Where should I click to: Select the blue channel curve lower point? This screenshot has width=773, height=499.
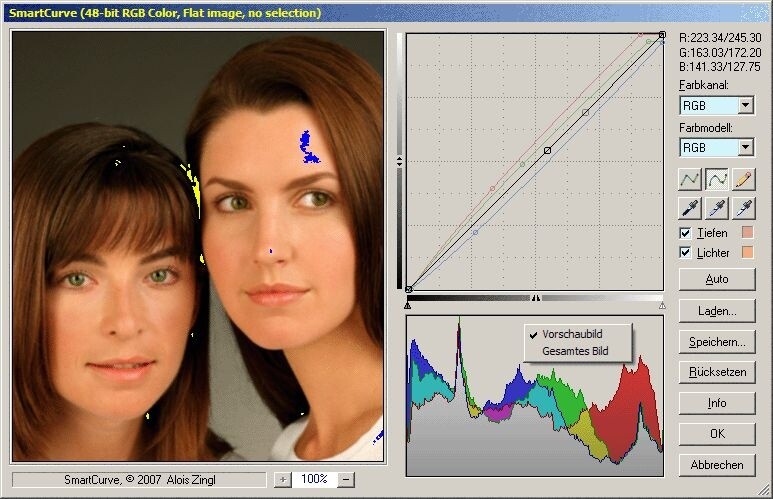point(475,232)
